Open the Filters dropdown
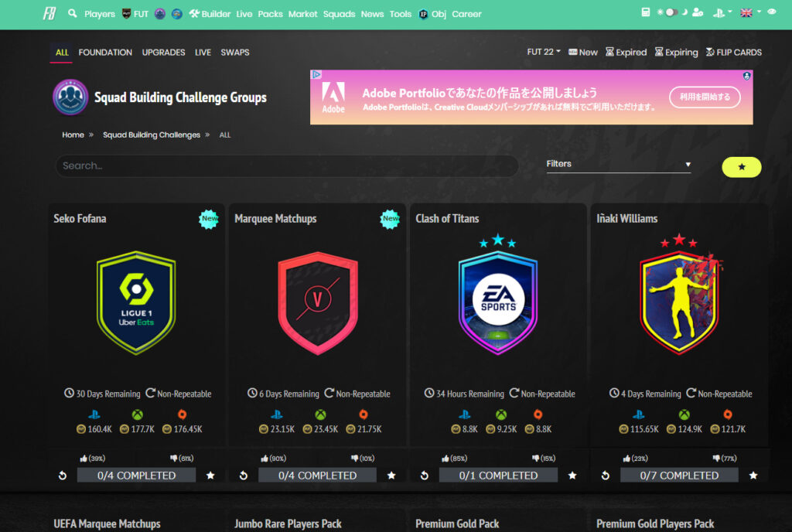Screen dimensions: 792x532 tap(618, 164)
